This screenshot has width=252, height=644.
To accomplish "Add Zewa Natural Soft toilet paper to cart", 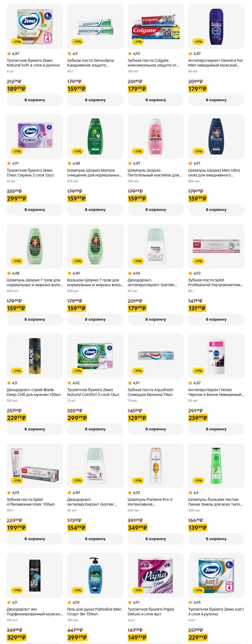I will [x=35, y=100].
